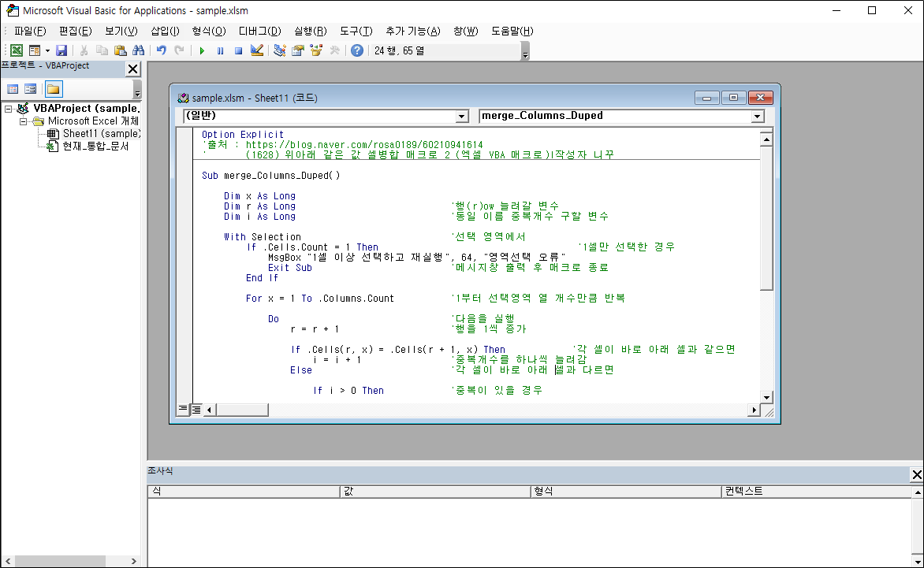This screenshot has width=924, height=568.
Task: Open Find with the binoculars icon
Action: pos(139,50)
